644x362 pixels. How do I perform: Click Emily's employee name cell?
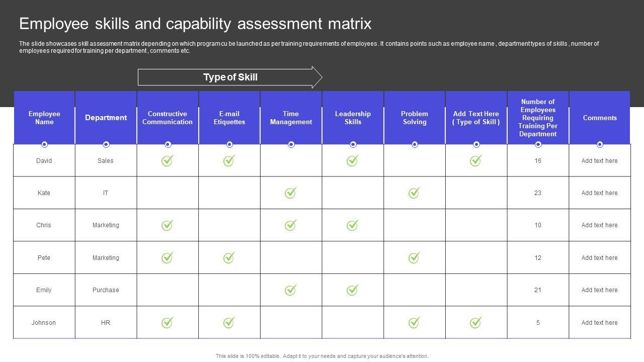tap(44, 290)
